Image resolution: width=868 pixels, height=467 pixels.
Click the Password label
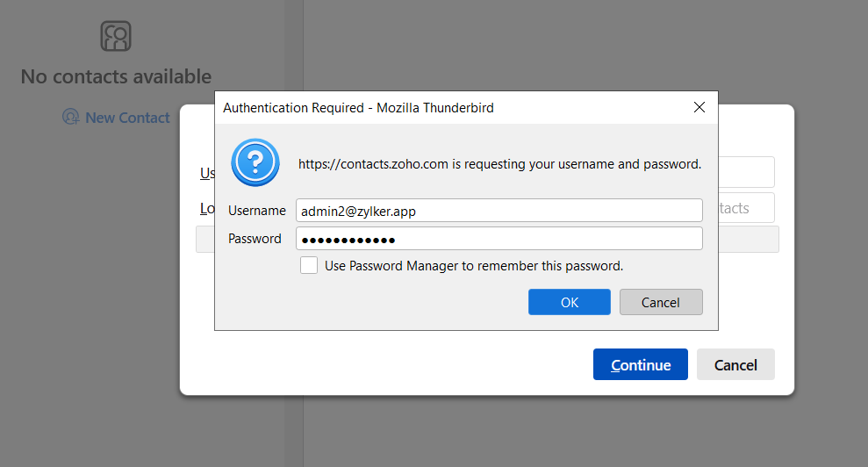point(255,239)
